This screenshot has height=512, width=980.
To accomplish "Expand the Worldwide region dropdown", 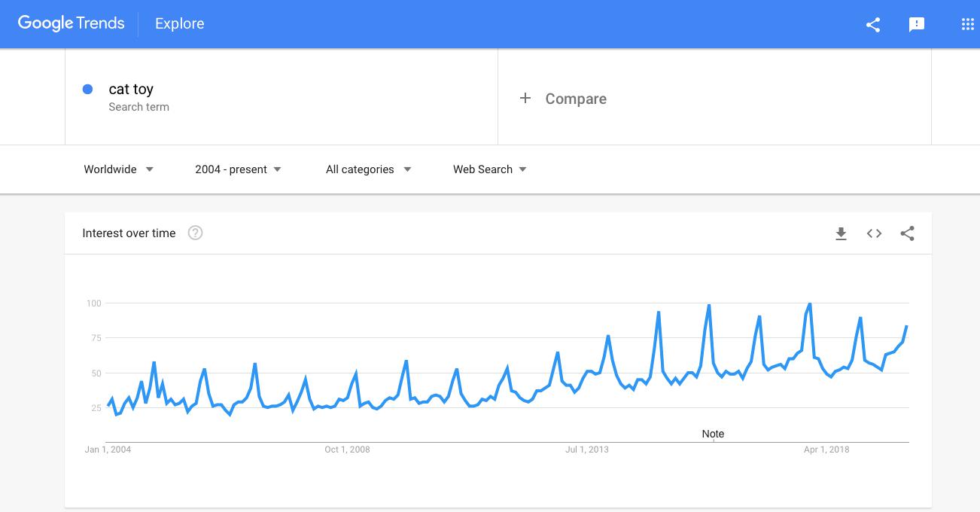I will 119,169.
